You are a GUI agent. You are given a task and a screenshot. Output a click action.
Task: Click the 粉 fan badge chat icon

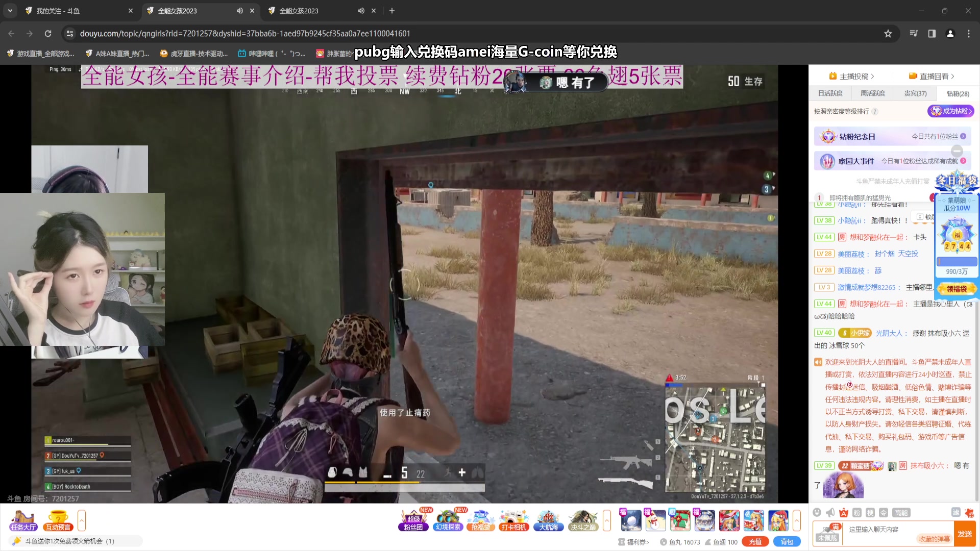857,513
